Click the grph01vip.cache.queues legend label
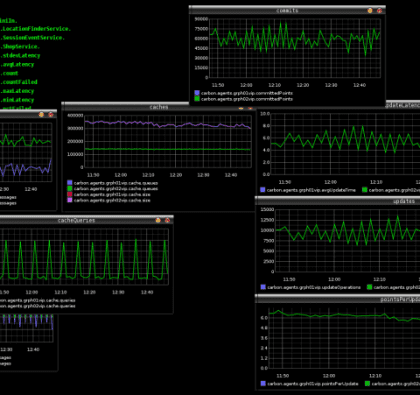The height and width of the screenshot is (395, 420). 116,183
